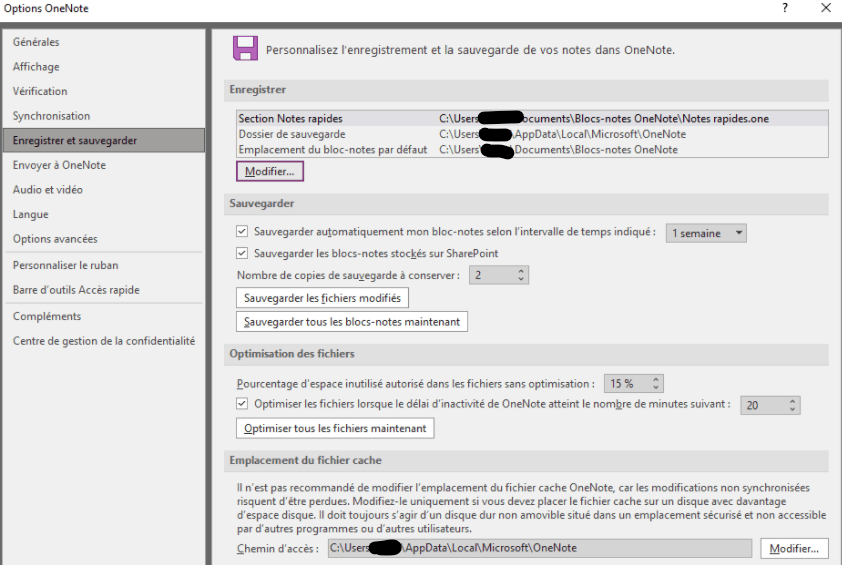Decrease the inactivity minutes value

click(x=793, y=409)
